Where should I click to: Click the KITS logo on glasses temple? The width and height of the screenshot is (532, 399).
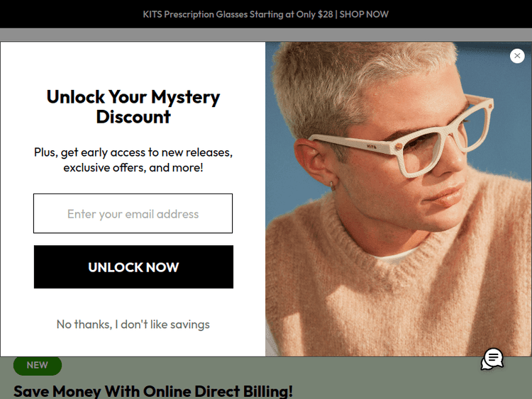(372, 147)
